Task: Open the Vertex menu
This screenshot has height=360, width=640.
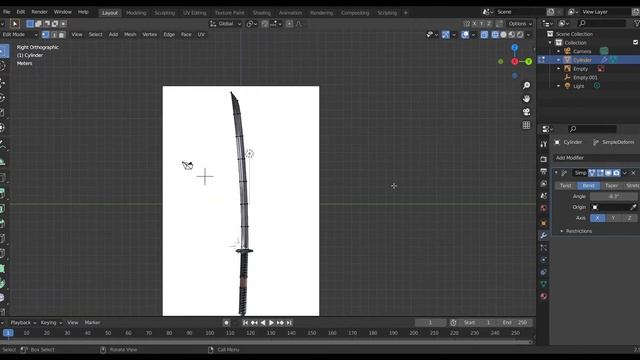Action: [x=149, y=35]
